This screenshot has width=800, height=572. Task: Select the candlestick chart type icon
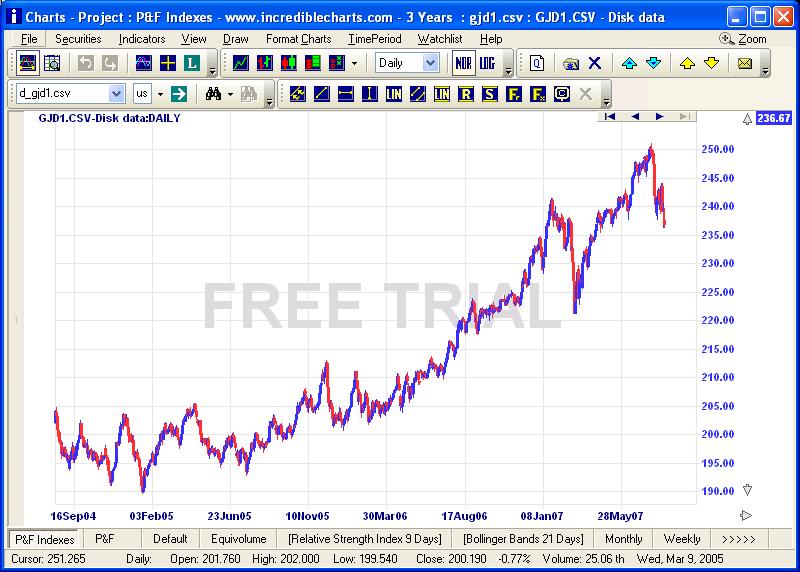coord(288,63)
